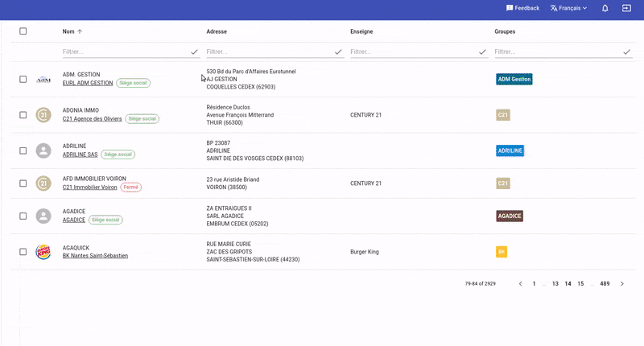Click the Adresse filter input field
Screen dimensions: 644x346
tap(270, 51)
